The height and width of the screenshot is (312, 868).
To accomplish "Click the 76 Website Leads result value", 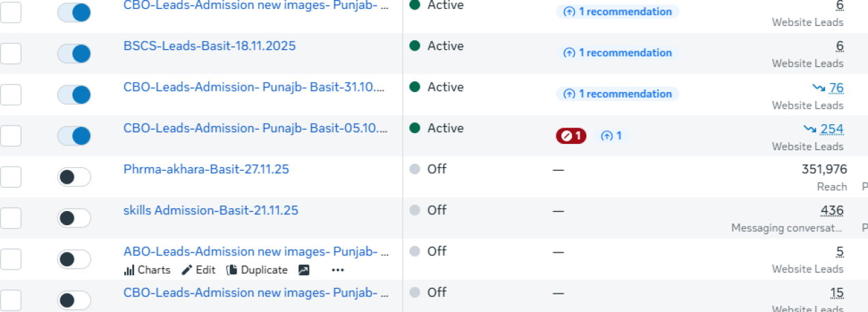I will [x=836, y=87].
